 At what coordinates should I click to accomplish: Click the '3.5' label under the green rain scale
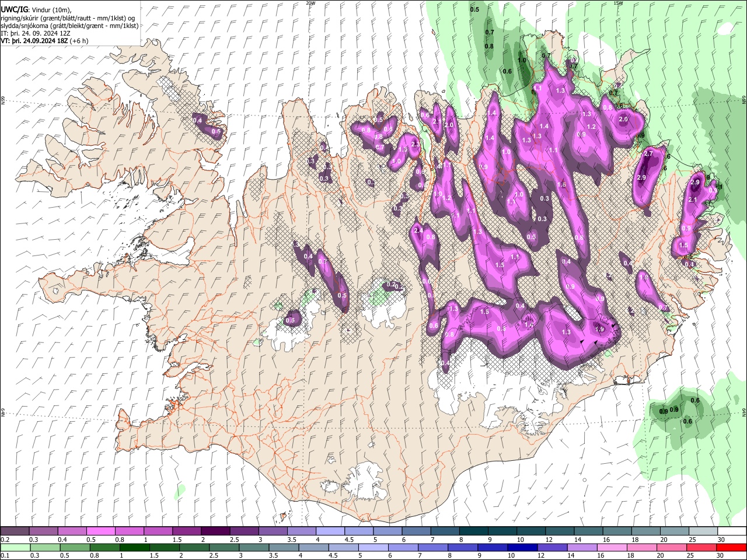click(x=273, y=555)
